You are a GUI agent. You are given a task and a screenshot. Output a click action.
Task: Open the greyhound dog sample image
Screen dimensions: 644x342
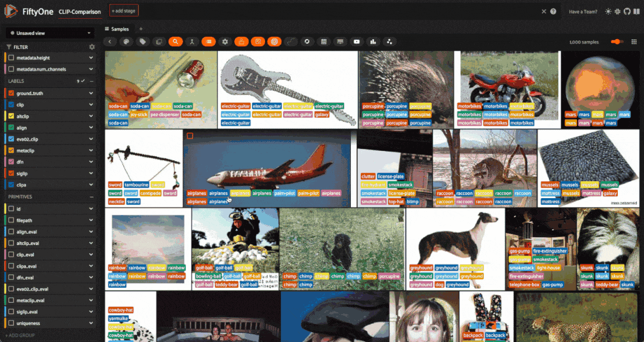[x=455, y=249]
